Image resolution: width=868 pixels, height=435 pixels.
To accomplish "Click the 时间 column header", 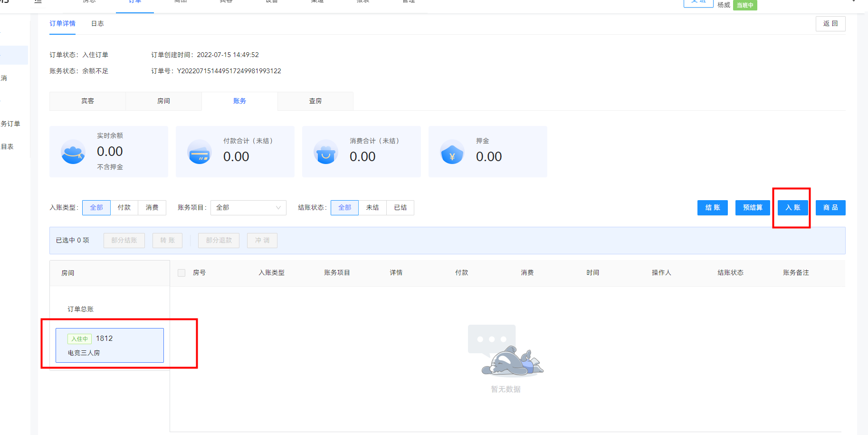I will pos(593,273).
